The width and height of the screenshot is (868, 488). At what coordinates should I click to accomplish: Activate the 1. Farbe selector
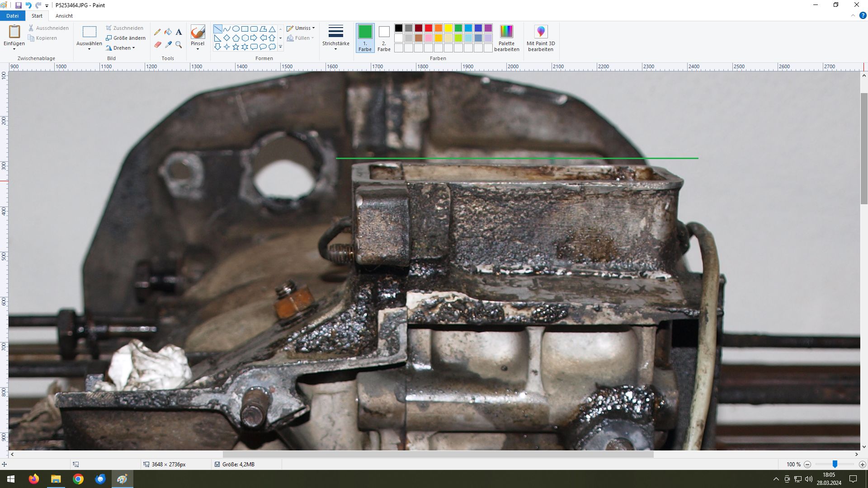pyautogui.click(x=365, y=38)
